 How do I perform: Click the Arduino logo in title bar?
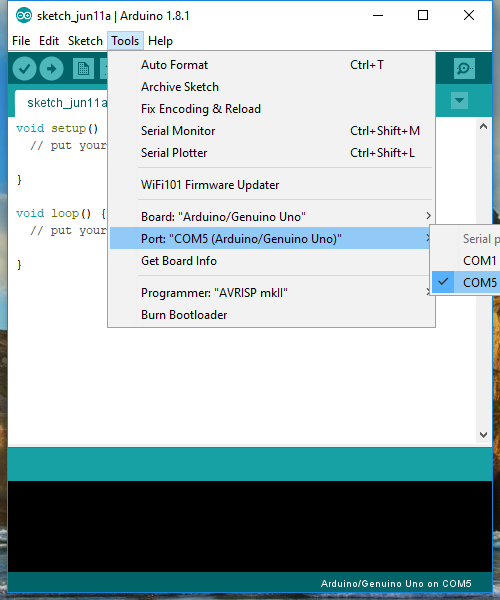[24, 16]
